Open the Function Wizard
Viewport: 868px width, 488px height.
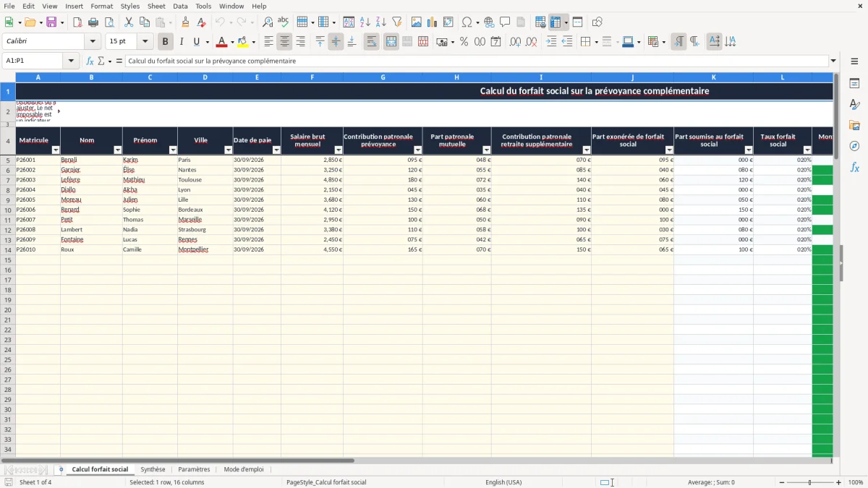[90, 61]
